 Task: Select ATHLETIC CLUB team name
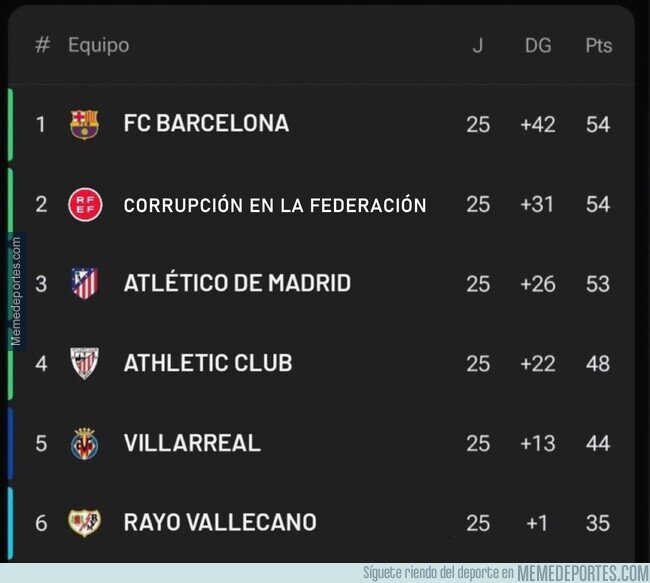tap(208, 363)
